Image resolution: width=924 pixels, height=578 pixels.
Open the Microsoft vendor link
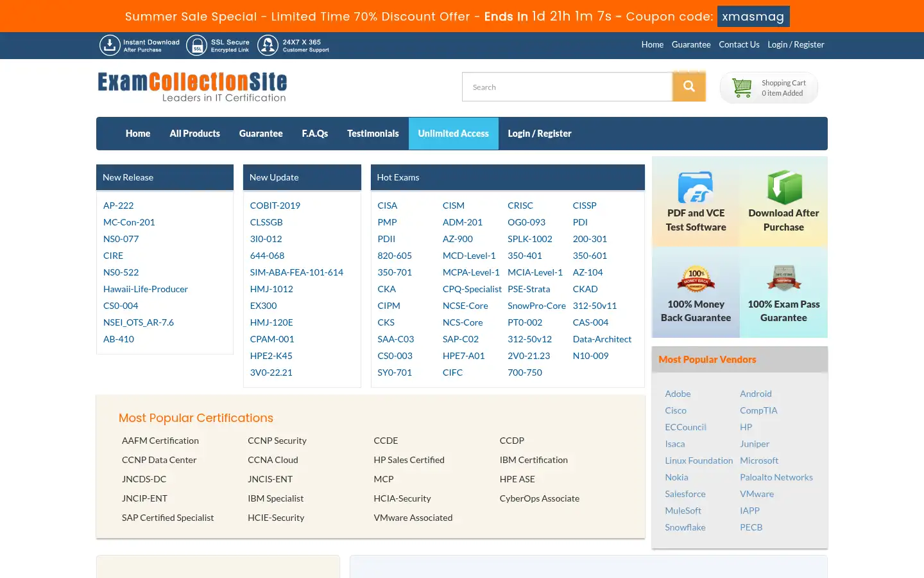[x=759, y=460]
